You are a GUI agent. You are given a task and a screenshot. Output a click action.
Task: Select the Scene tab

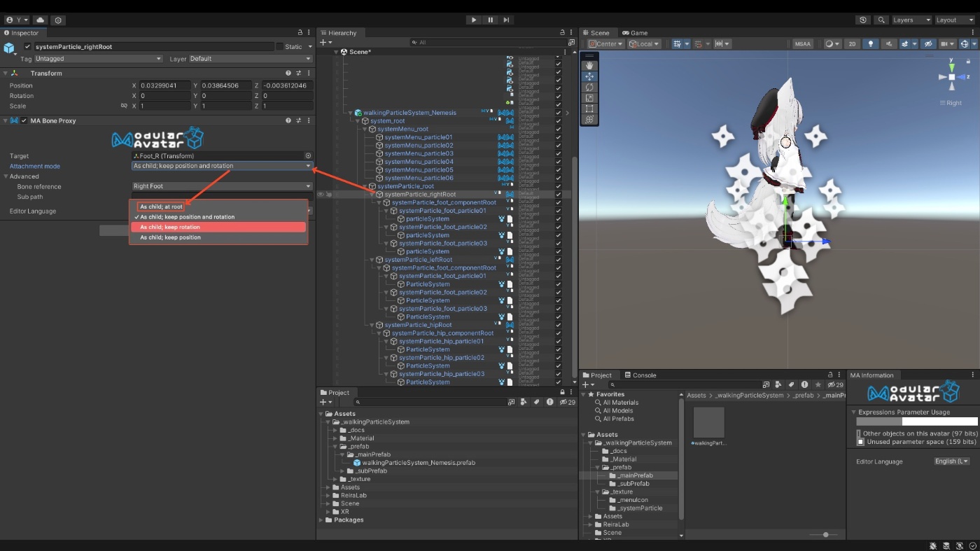(x=596, y=33)
